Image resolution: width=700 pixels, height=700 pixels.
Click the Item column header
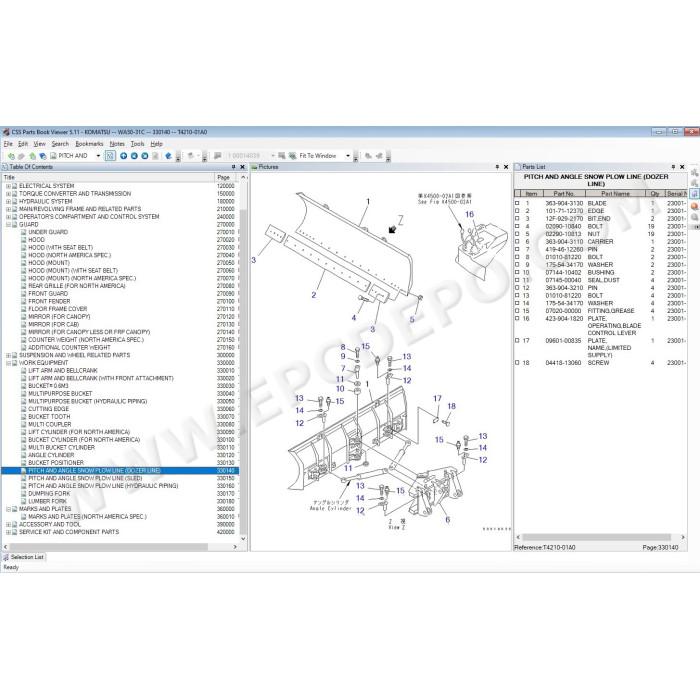531,194
